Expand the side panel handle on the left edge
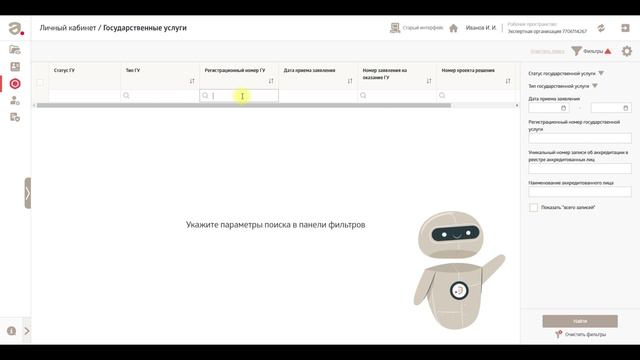640x360 pixels. coord(28,193)
